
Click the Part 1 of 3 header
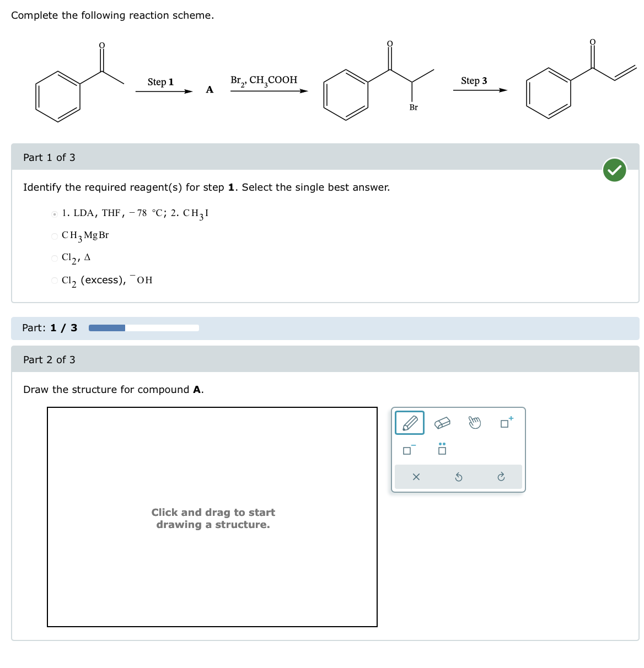49,158
